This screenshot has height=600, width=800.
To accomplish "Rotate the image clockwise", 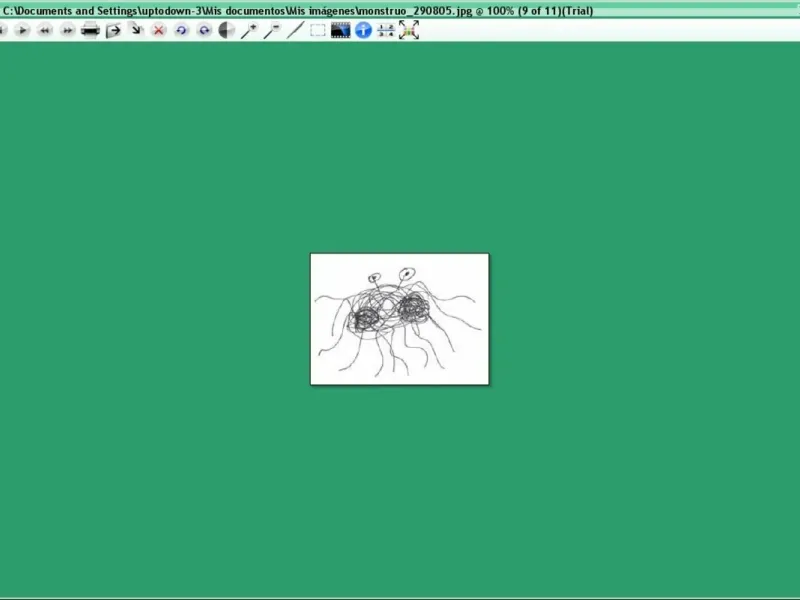I will pyautogui.click(x=204, y=31).
